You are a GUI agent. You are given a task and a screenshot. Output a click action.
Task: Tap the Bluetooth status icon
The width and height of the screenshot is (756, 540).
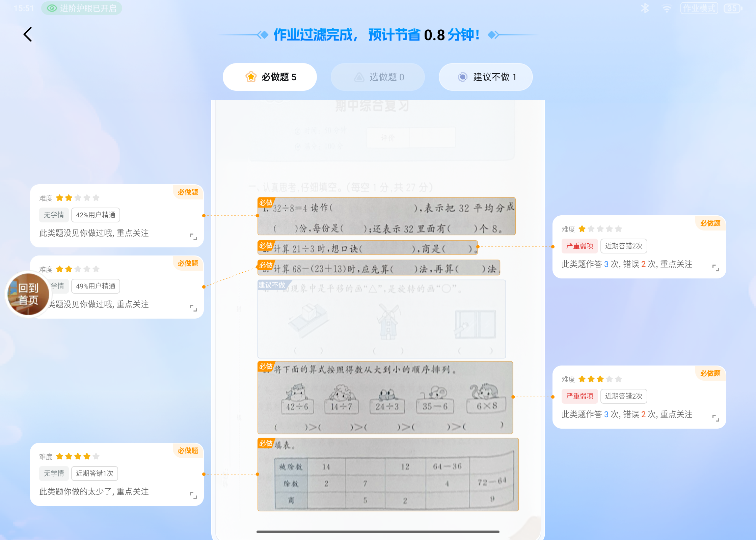click(x=645, y=8)
